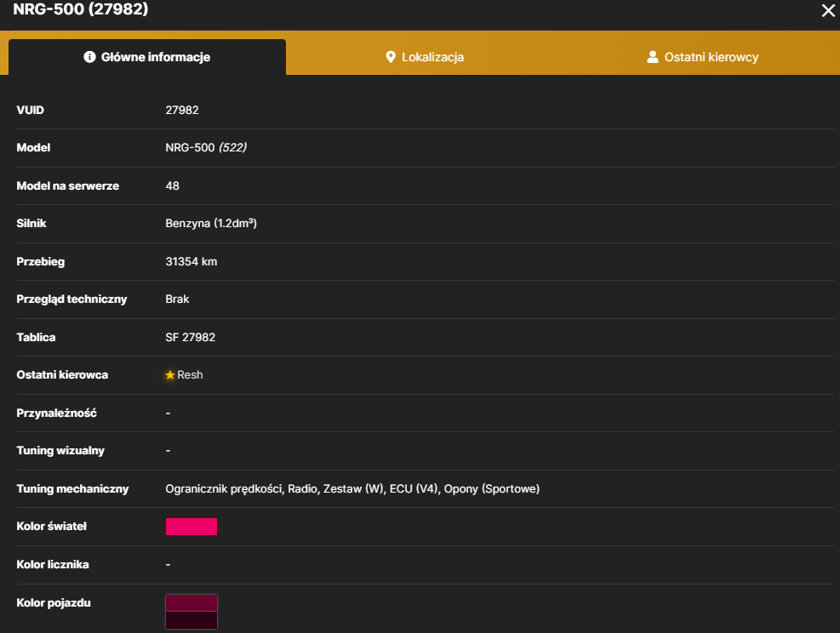Select the Główne informacje tab
The height and width of the screenshot is (633, 840).
(x=147, y=57)
